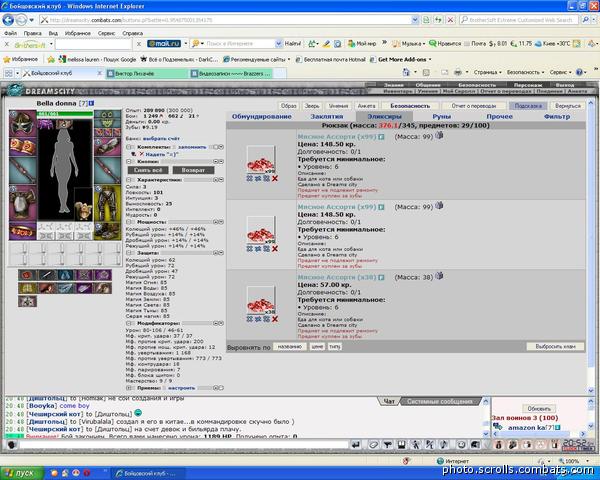The image size is (600, 480).
Task: Sort items by названию button
Action: click(290, 347)
